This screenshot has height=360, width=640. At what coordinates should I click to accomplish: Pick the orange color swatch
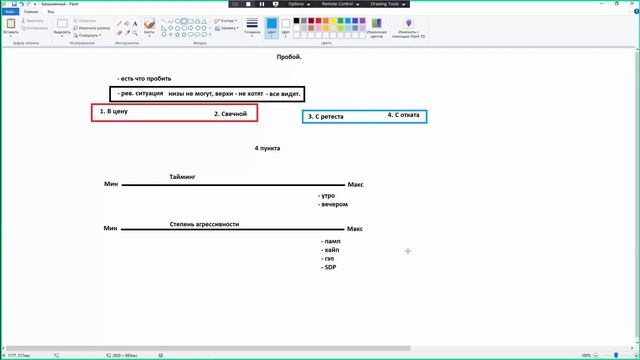coord(326,21)
